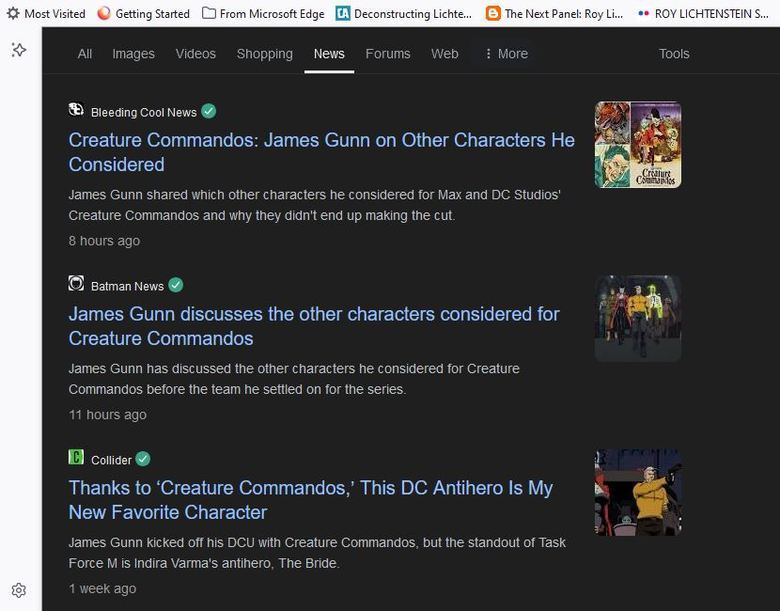
Task: Open The Next Panel: Roy Li... bookmark
Action: [555, 13]
